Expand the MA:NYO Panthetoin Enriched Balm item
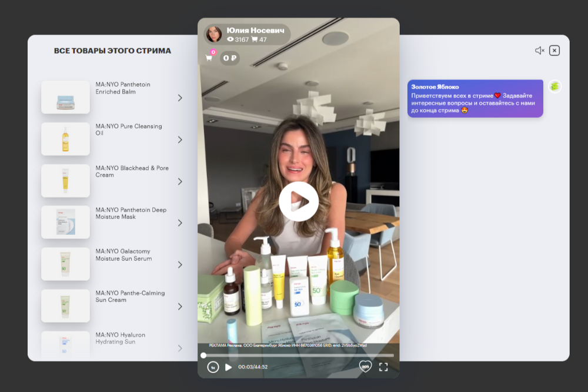Image resolution: width=588 pixels, height=392 pixels. click(x=180, y=98)
